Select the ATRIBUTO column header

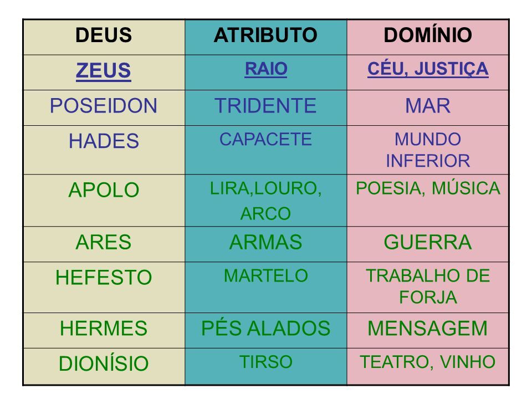pos(266,37)
